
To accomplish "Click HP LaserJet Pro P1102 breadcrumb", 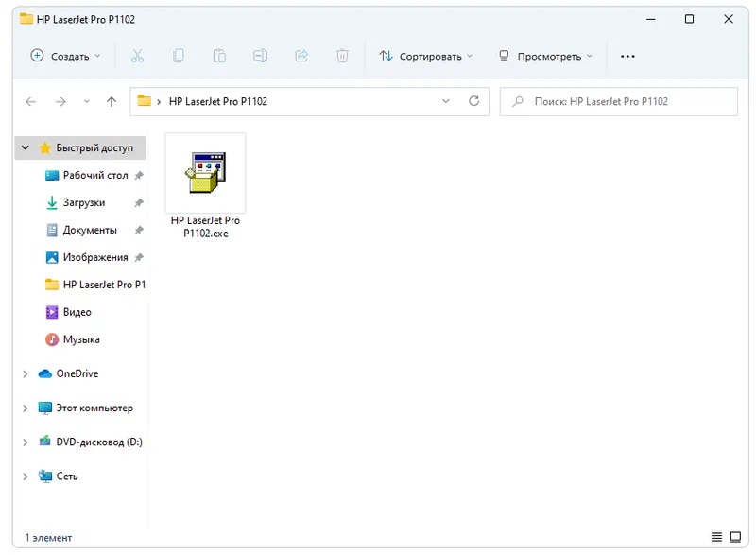I will pyautogui.click(x=218, y=102).
